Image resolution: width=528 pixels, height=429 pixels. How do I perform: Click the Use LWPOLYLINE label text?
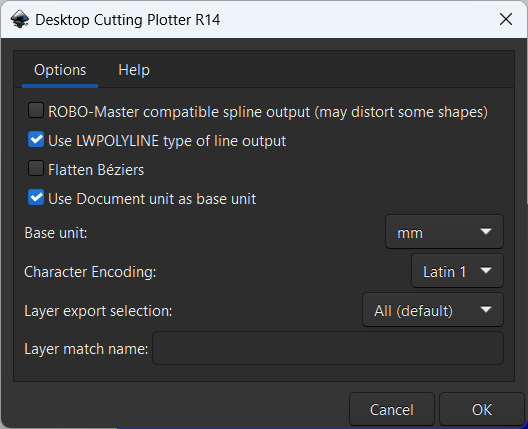[167, 141]
